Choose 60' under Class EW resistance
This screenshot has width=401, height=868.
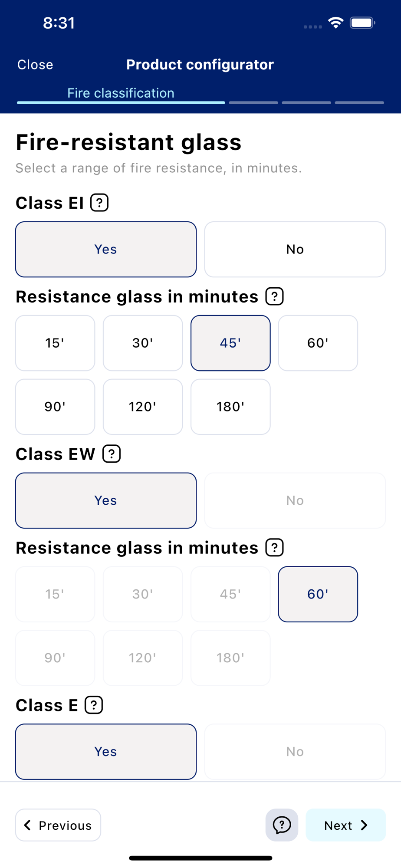pos(318,594)
